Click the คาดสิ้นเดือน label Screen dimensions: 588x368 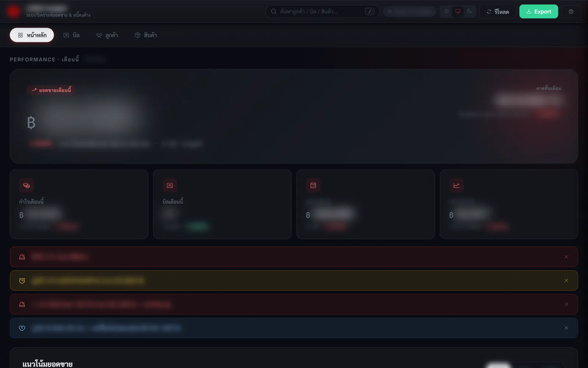(549, 88)
